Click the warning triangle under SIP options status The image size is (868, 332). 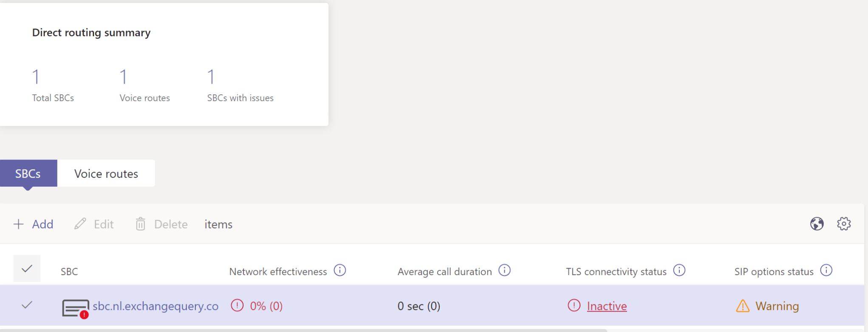click(x=742, y=306)
